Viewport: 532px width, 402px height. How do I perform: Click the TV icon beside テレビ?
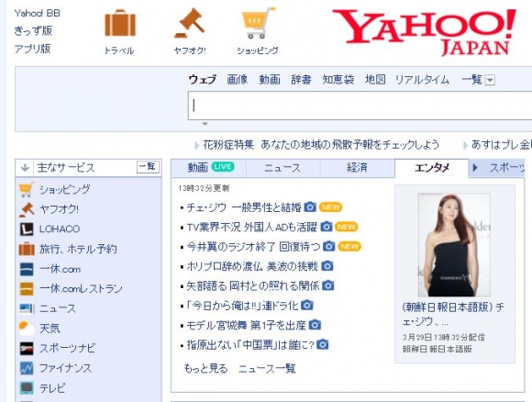27,388
